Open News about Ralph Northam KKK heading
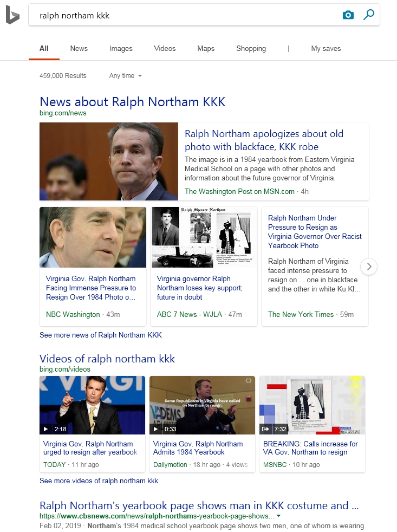The image size is (397, 532). coord(132,102)
